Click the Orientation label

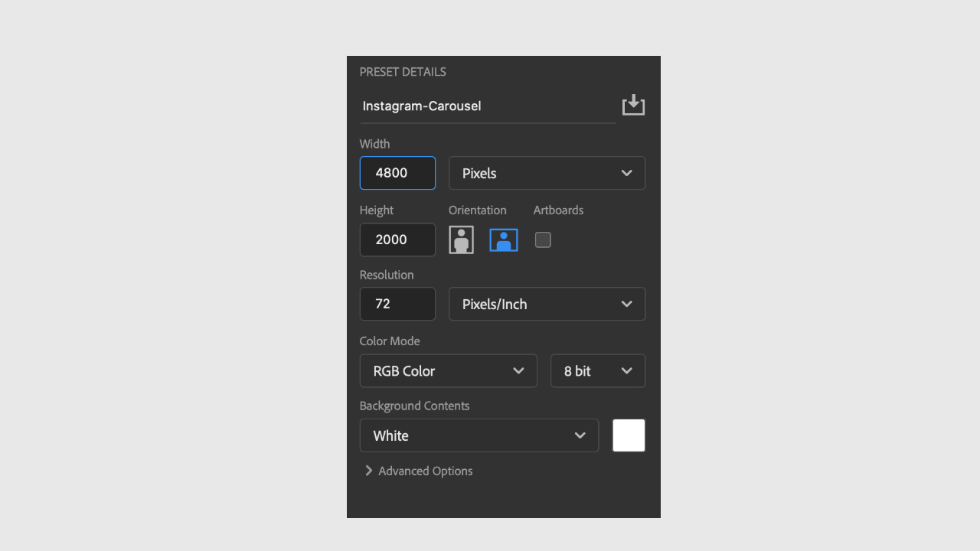(x=478, y=210)
